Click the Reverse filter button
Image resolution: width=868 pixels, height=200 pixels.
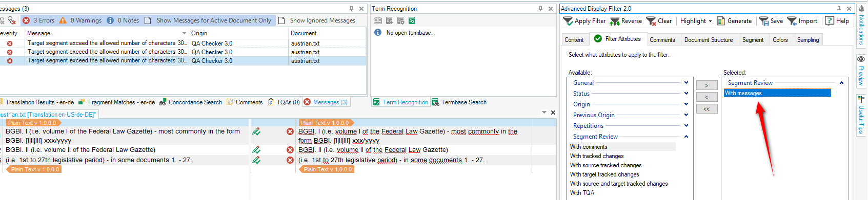pos(626,21)
